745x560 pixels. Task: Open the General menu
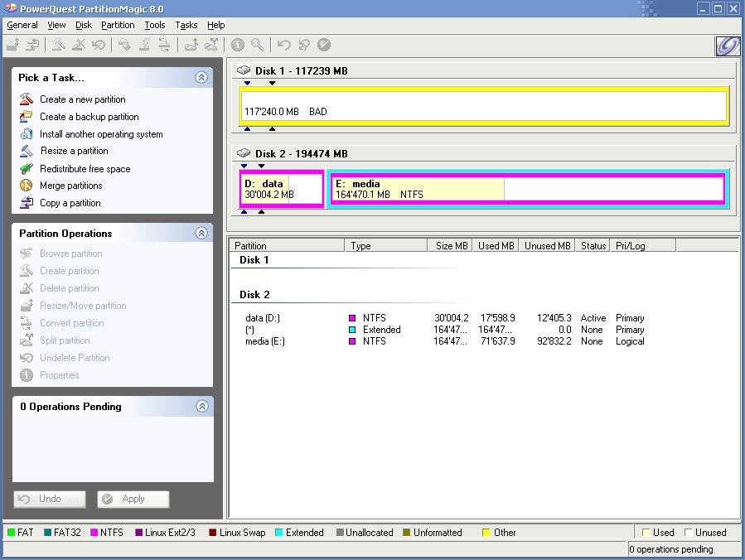22,25
